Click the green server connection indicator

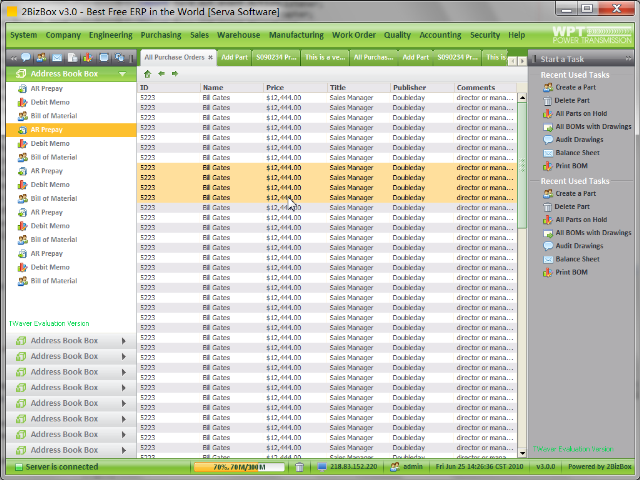coord(19,467)
